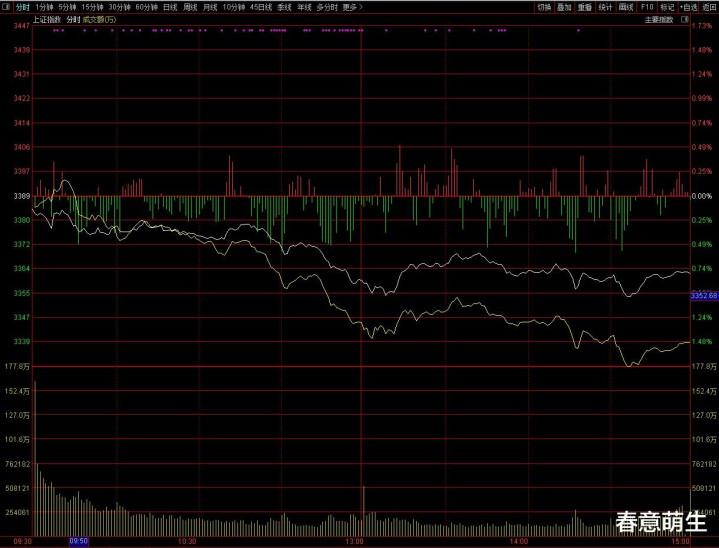Click the 3447 top price label
This screenshot has width=719, height=548.
click(x=22, y=26)
